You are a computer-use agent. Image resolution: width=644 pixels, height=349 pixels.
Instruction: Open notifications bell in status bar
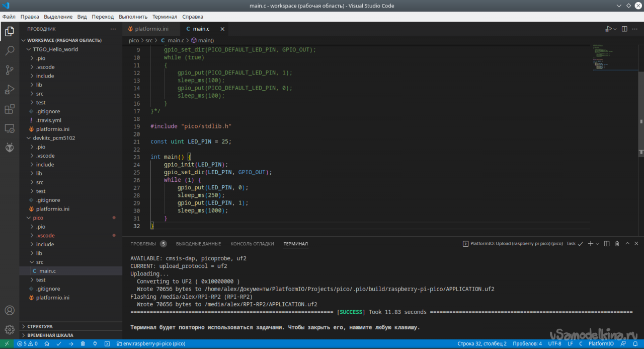click(636, 344)
